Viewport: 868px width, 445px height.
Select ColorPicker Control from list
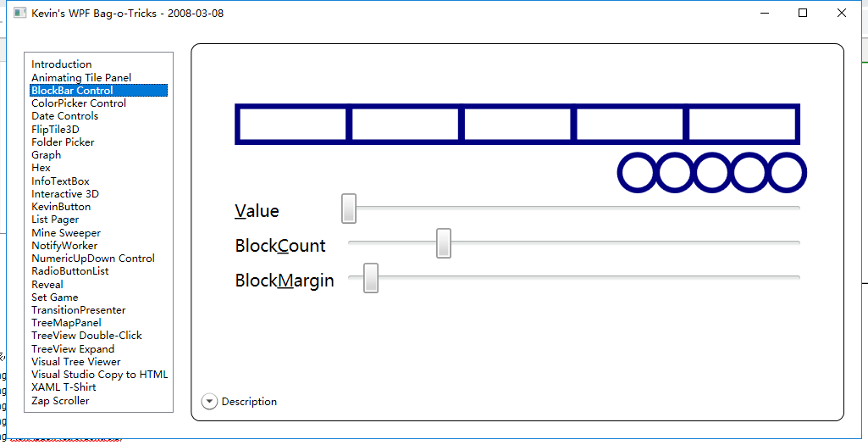(79, 103)
